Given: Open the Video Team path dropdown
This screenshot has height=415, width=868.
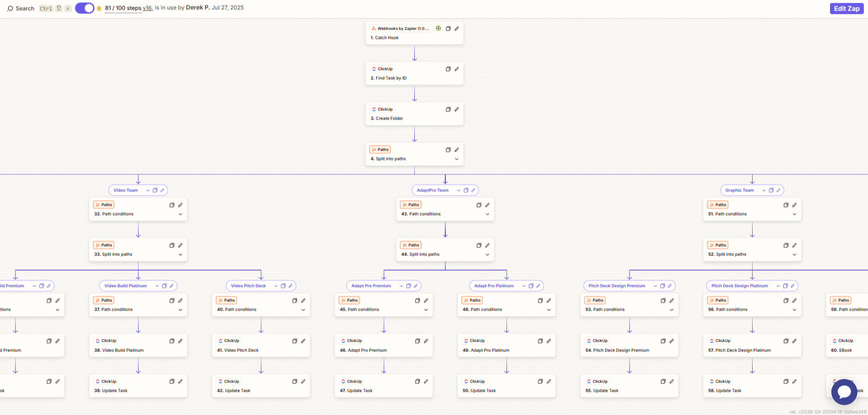Looking at the screenshot, I should [x=148, y=190].
